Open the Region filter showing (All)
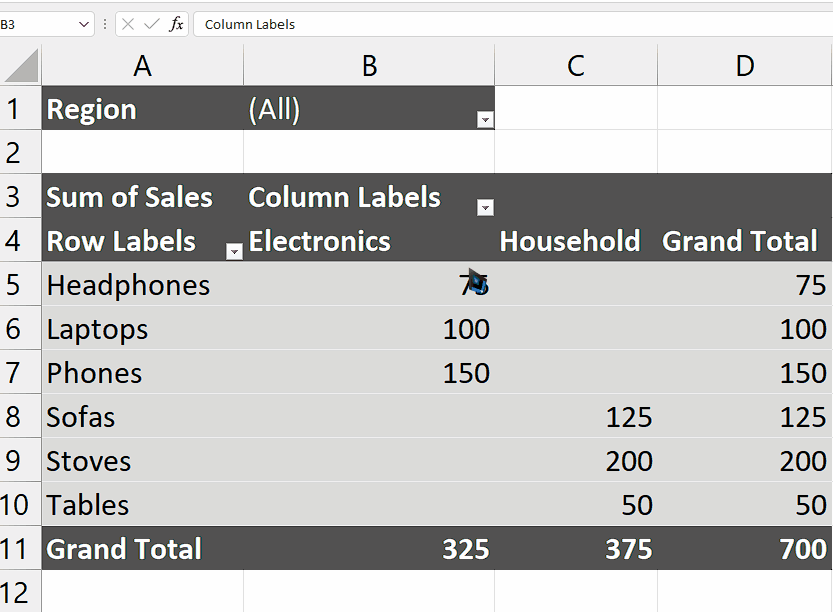The width and height of the screenshot is (833, 612). coord(485,119)
